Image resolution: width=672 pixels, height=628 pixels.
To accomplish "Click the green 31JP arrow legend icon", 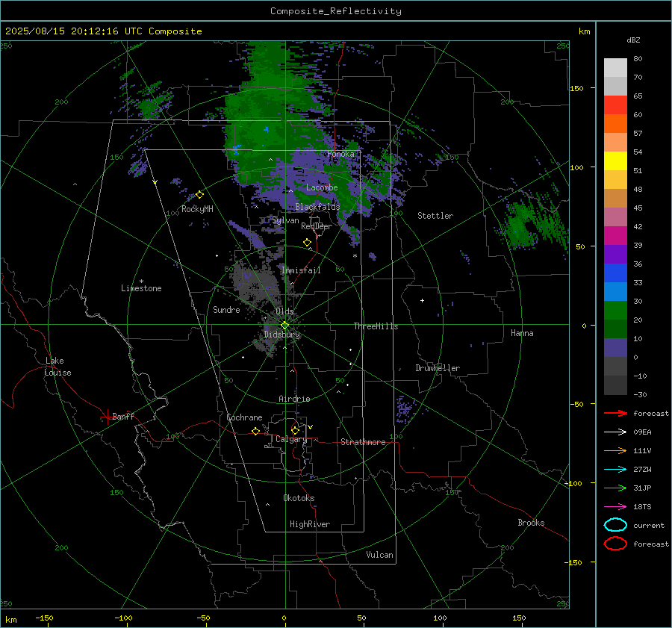I will 615,488.
